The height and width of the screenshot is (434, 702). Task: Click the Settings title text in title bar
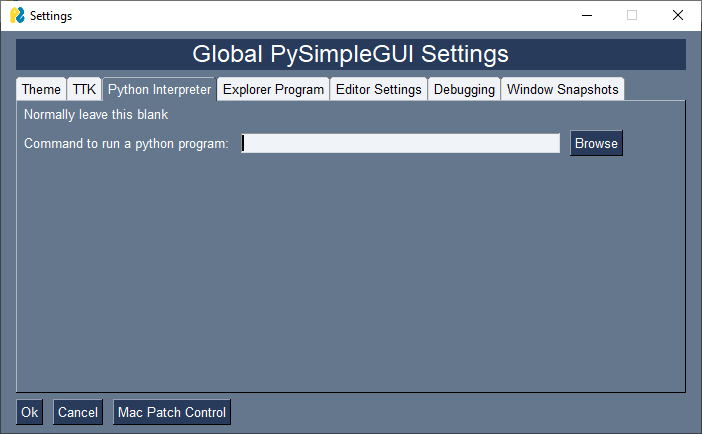click(51, 16)
